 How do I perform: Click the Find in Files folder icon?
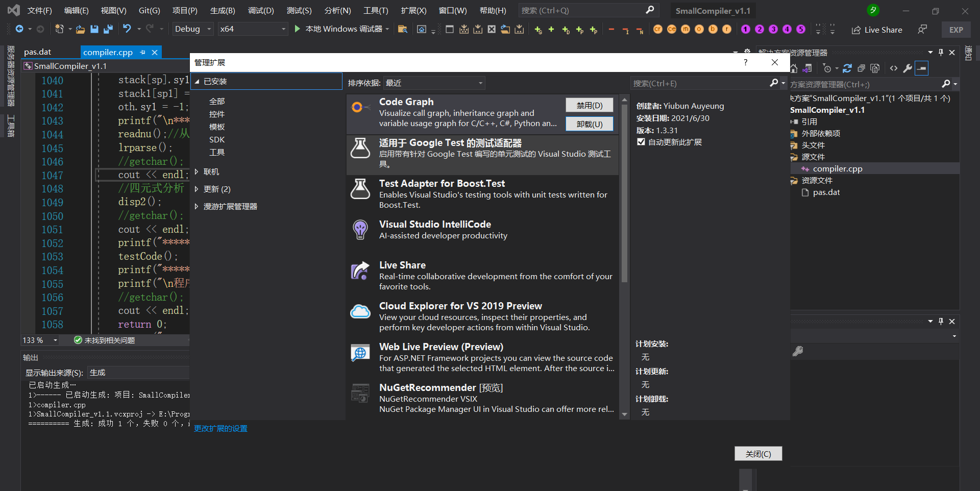tap(403, 29)
